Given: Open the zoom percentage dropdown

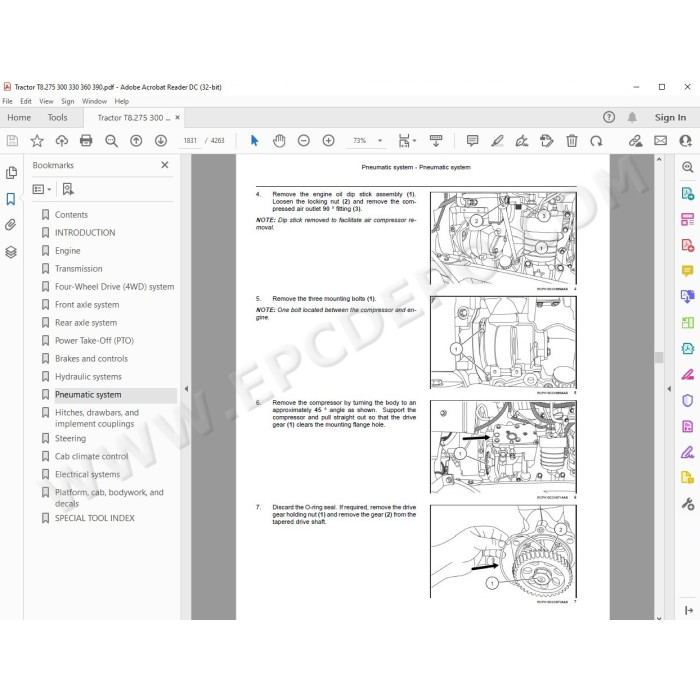Looking at the screenshot, I should (380, 141).
